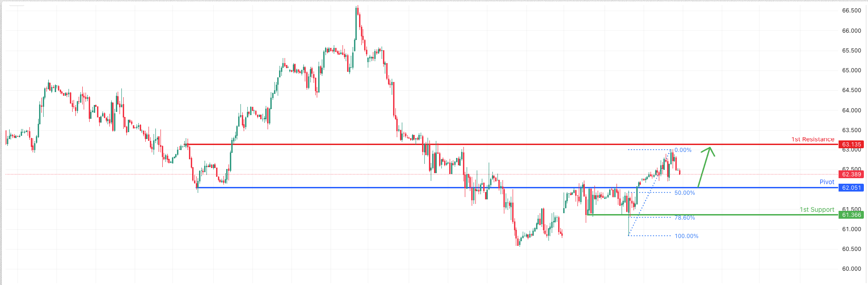
Task: Select the "1st Resistance" text label
Action: (x=812, y=139)
